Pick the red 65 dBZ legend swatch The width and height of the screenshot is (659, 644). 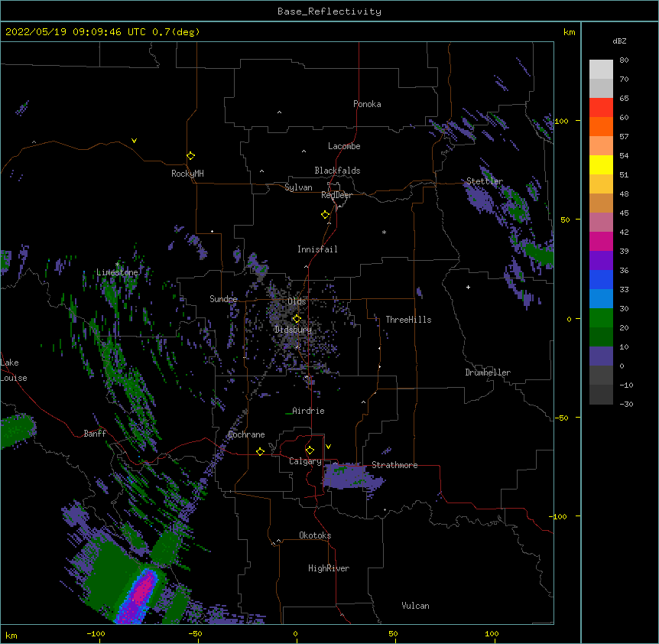coord(601,107)
